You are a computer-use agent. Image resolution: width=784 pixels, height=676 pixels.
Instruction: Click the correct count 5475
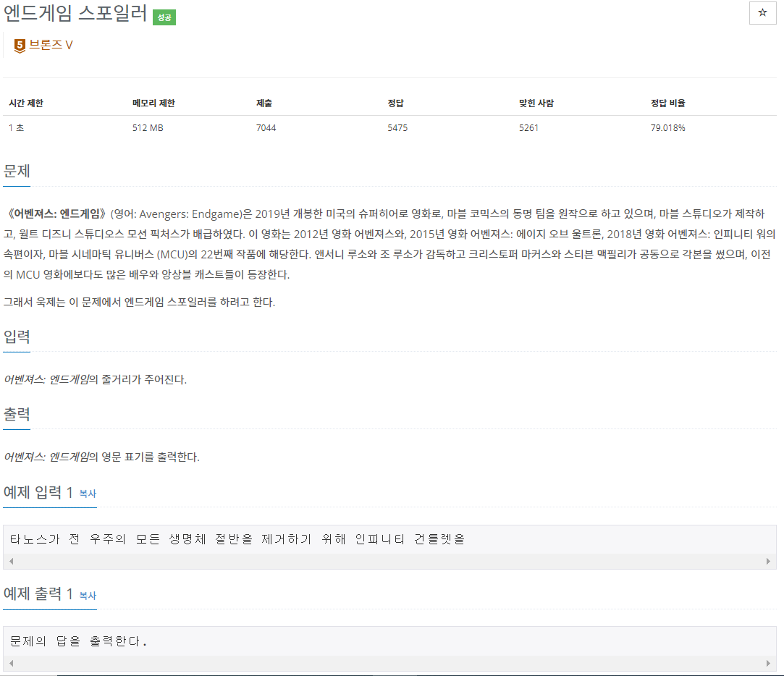tap(397, 127)
